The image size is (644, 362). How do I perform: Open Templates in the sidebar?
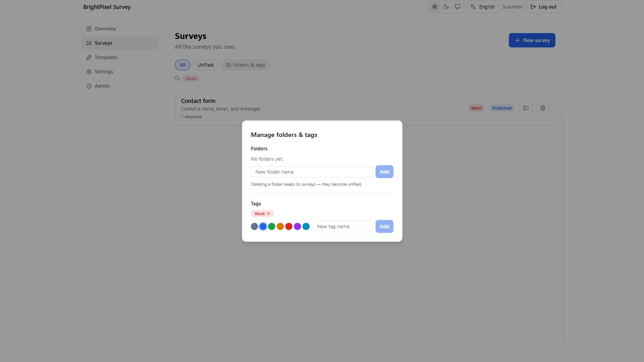pyautogui.click(x=120, y=57)
